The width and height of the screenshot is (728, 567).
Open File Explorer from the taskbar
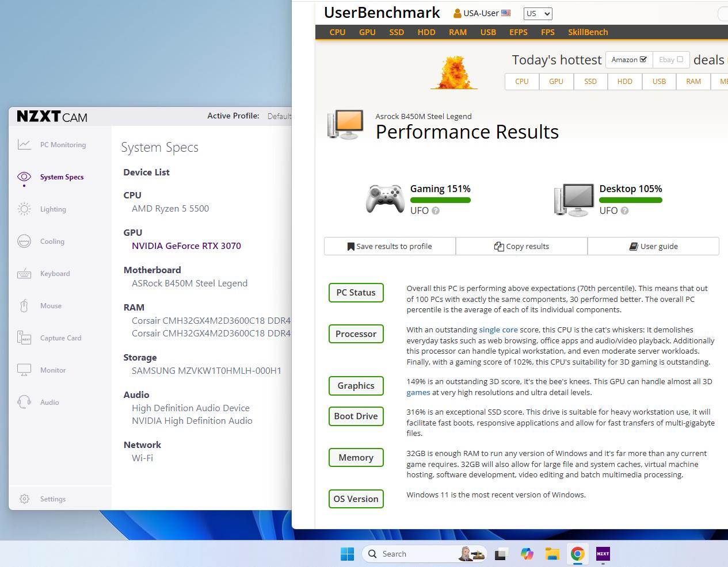552,554
